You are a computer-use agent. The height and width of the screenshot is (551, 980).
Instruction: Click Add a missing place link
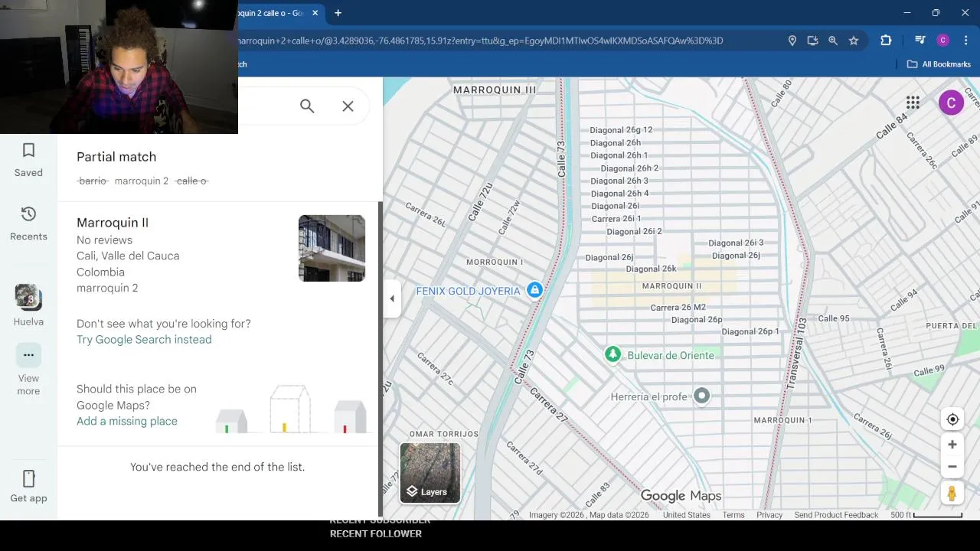coord(127,422)
